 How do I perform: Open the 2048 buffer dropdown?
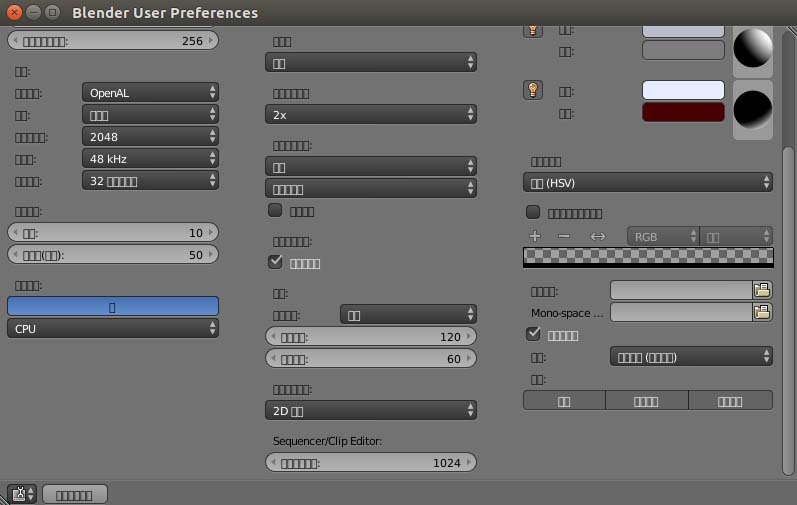click(x=150, y=137)
